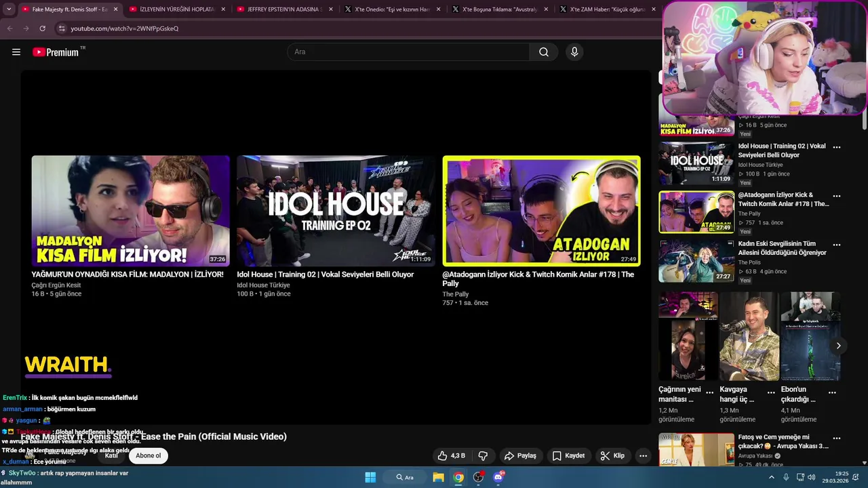Open Short Ebon'un çıkardığı
Screen dimensions: 868x488
pyautogui.click(x=810, y=336)
